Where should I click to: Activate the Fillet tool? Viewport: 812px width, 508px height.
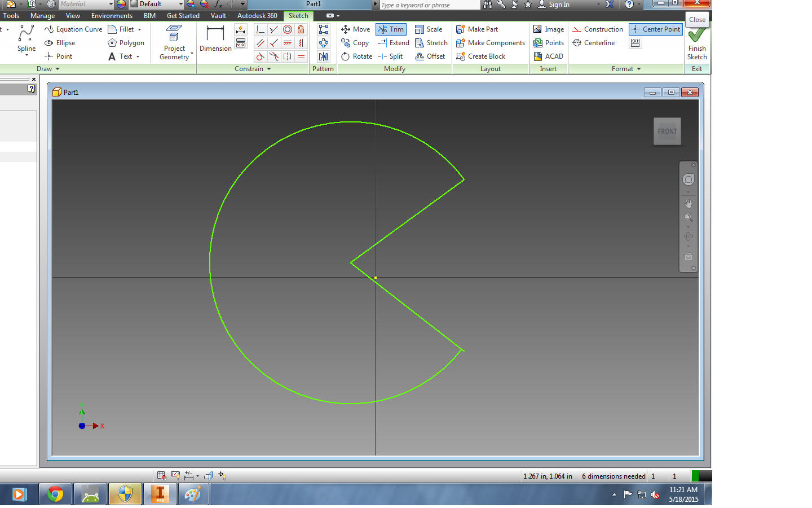click(x=121, y=29)
